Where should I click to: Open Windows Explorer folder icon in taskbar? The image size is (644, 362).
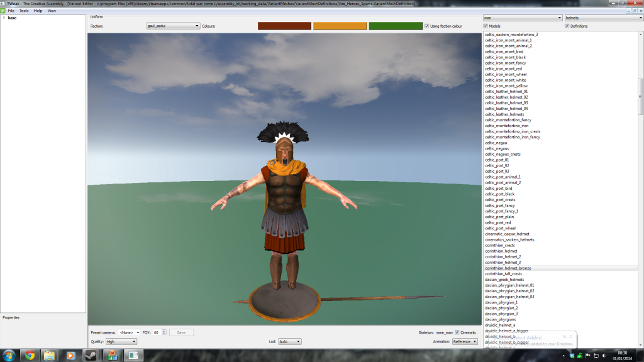(x=50, y=355)
